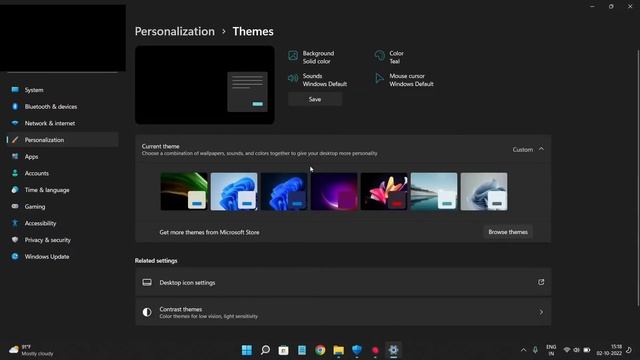Click the tray microphone icon
The image size is (640, 360).
point(535,350)
